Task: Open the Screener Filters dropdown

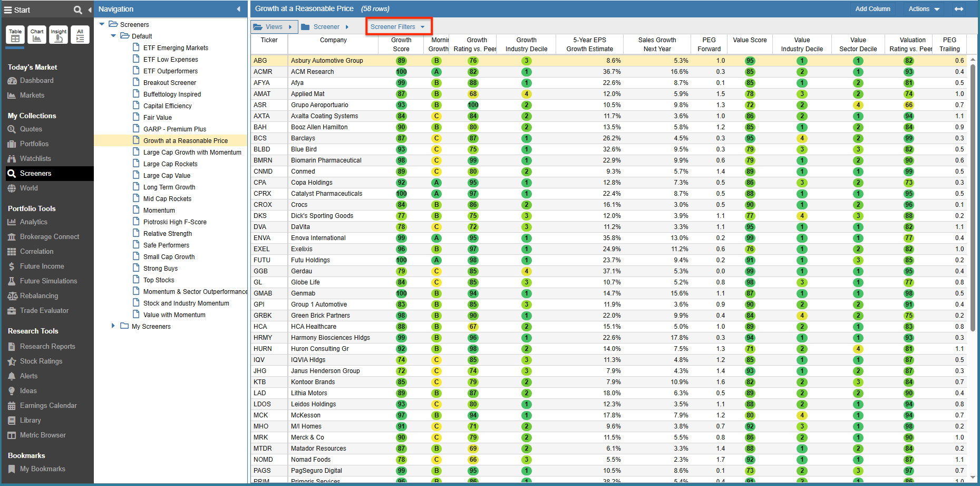Action: (x=398, y=27)
